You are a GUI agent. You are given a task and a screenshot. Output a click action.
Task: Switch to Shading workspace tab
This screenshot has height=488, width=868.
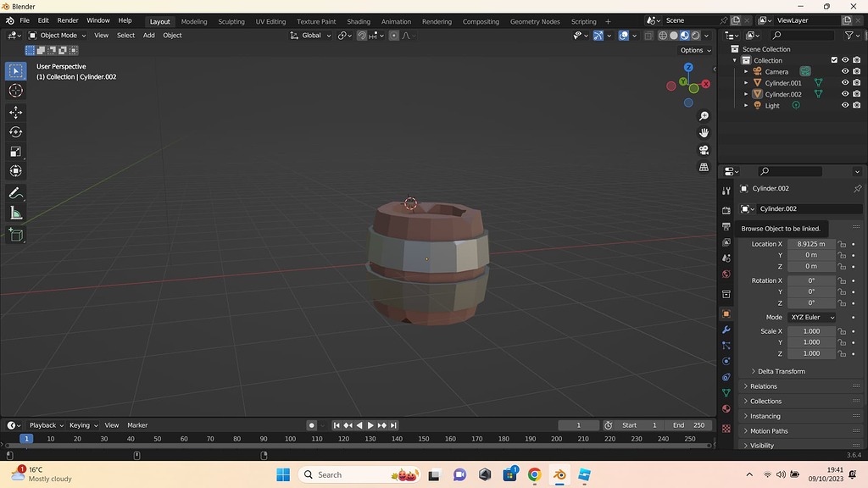359,21
